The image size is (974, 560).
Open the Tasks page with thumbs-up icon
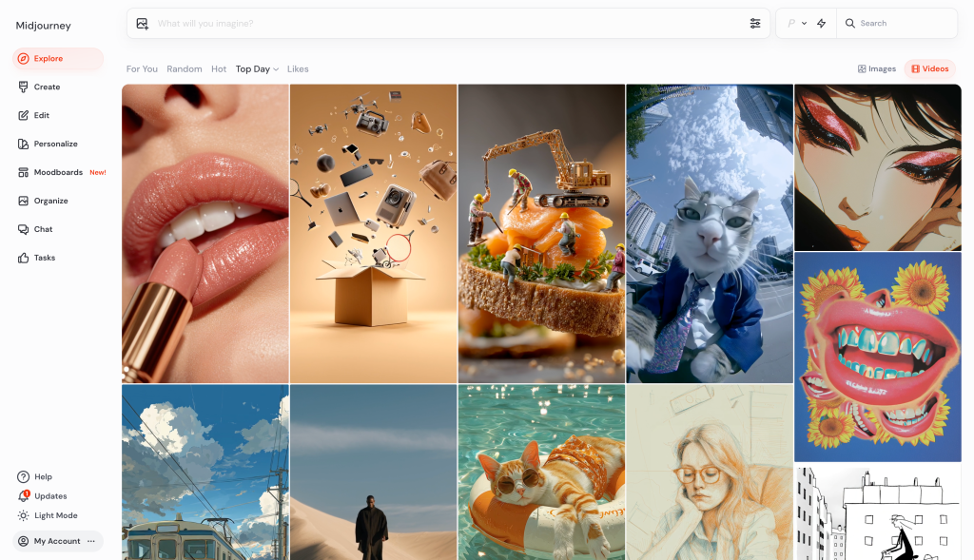[x=44, y=258]
